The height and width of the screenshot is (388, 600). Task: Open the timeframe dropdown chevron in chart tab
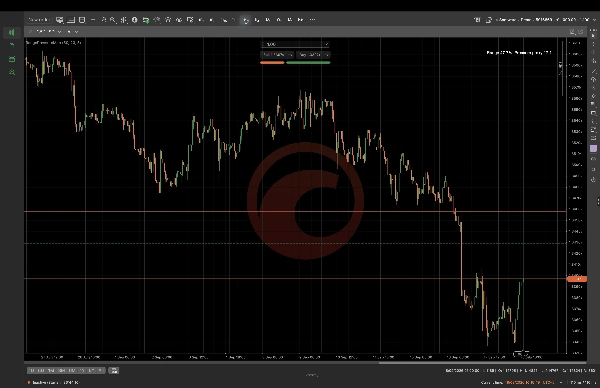click(76, 31)
